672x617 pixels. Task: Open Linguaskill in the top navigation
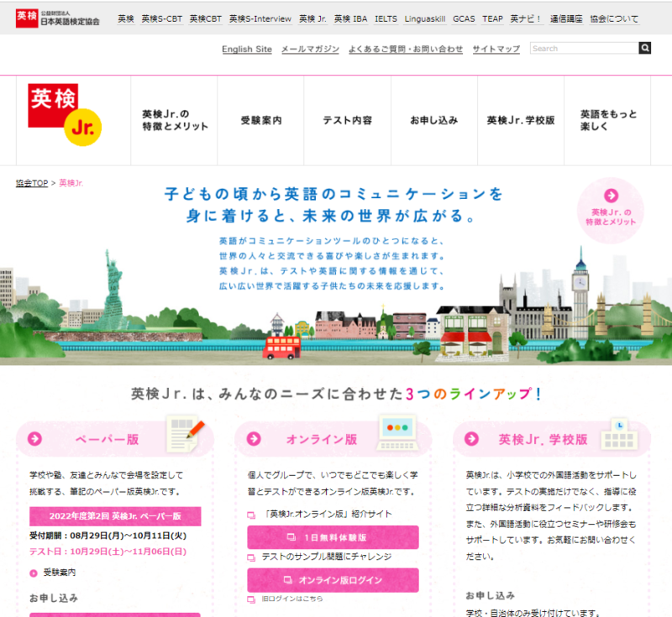click(x=425, y=18)
